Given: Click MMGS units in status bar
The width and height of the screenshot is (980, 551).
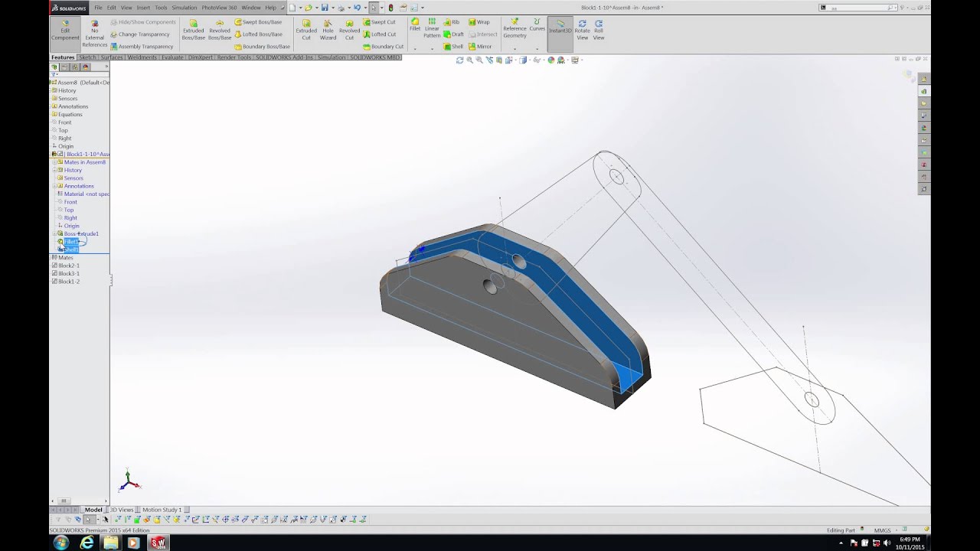Looking at the screenshot, I should point(882,530).
